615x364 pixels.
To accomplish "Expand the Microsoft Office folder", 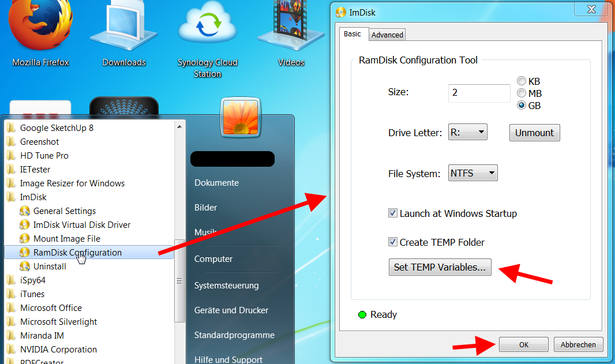I will click(x=51, y=308).
